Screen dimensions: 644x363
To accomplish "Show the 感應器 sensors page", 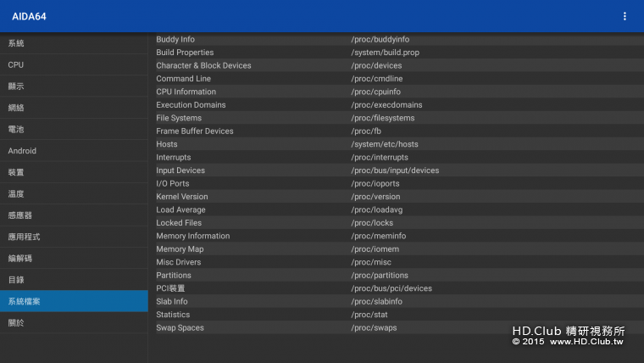I will pos(20,215).
